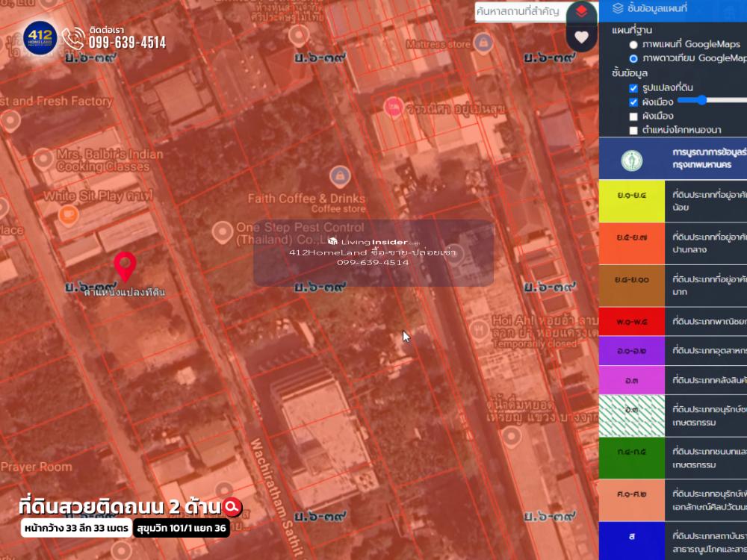The width and height of the screenshot is (747, 560).
Task: Click the yellow ย.๑-ย.๔ legend swatch
Action: [x=631, y=201]
